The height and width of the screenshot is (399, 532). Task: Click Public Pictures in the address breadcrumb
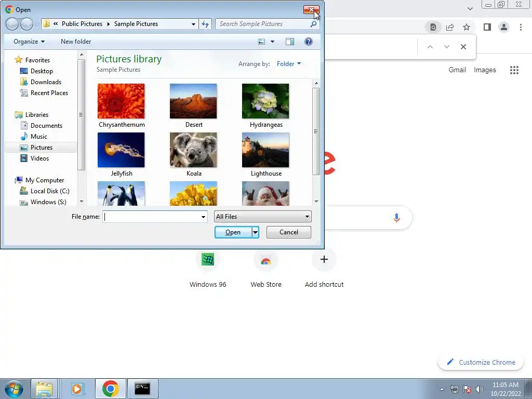[82, 24]
